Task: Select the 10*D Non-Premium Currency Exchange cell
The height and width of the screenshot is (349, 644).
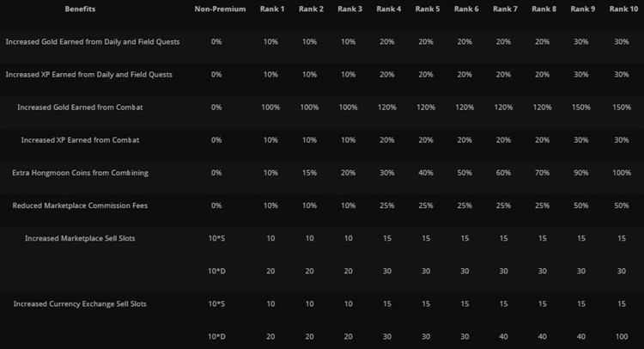Action: tap(216, 337)
